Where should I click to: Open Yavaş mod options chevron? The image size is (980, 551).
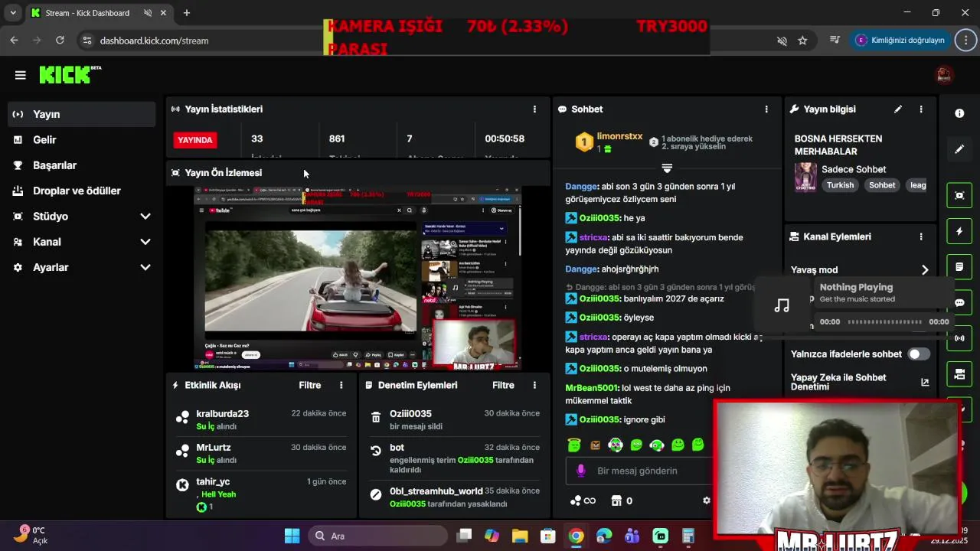click(x=925, y=269)
